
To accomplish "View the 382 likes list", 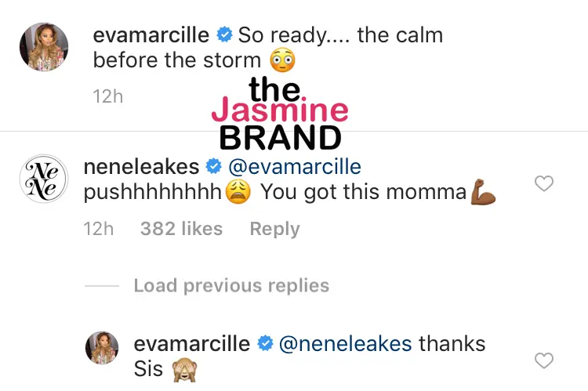I will pyautogui.click(x=181, y=229).
